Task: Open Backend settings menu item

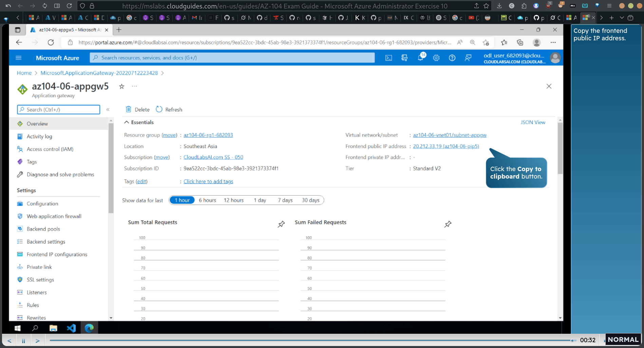Action: (58, 242)
